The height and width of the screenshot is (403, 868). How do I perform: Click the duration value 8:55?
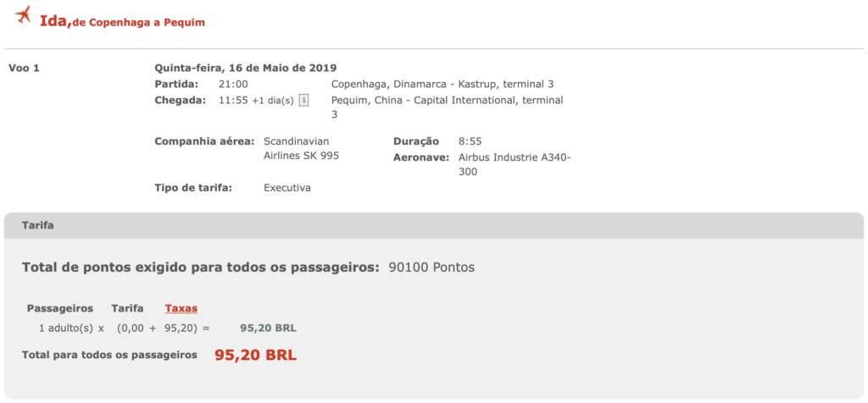click(x=470, y=141)
